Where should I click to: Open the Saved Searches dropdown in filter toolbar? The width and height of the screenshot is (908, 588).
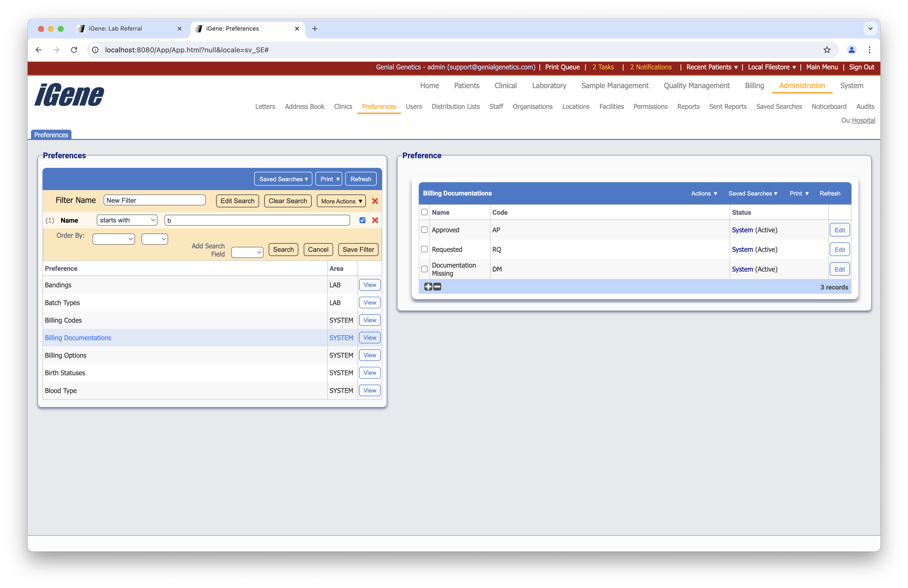283,178
